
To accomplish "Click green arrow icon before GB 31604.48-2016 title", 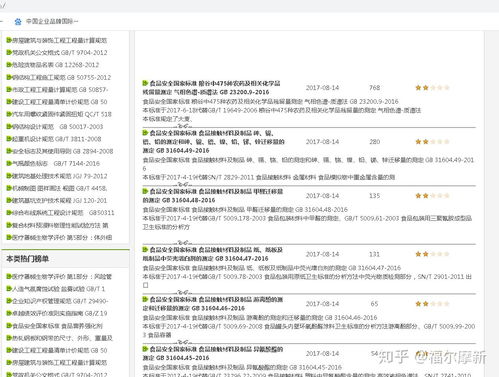I will [145, 191].
